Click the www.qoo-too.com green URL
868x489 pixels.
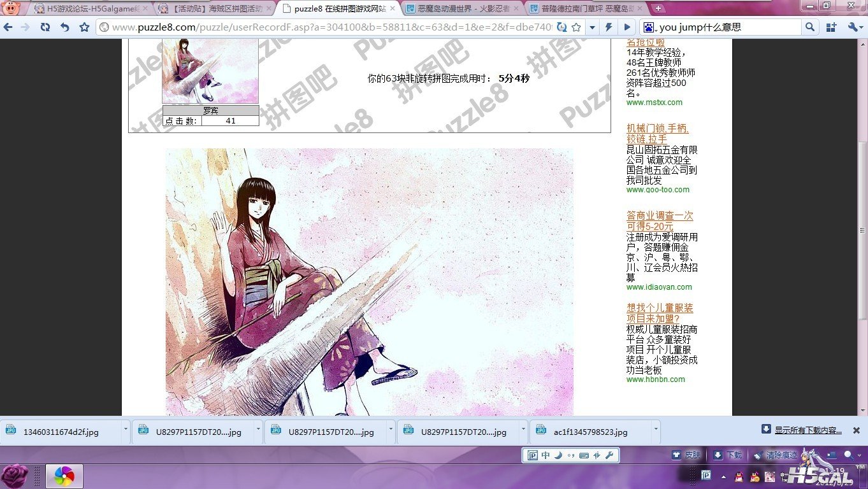click(658, 190)
